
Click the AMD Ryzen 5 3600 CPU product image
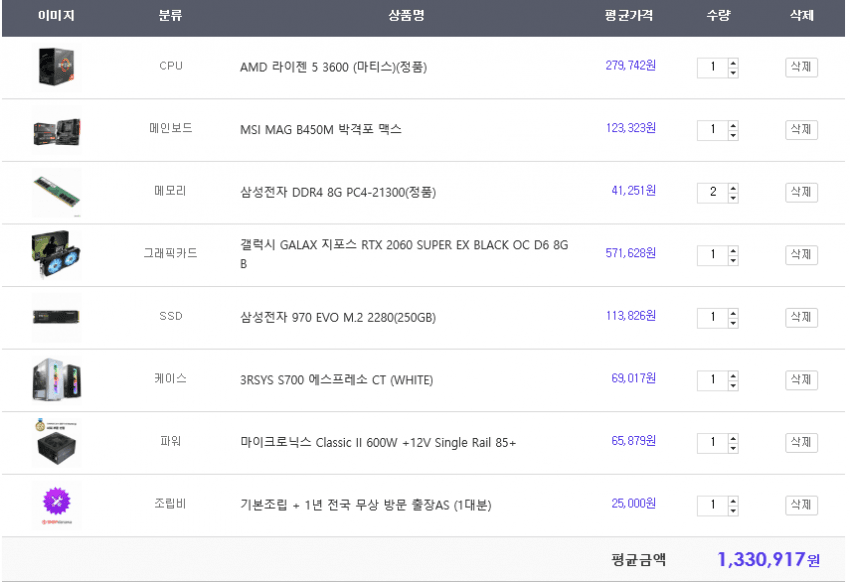(56, 67)
